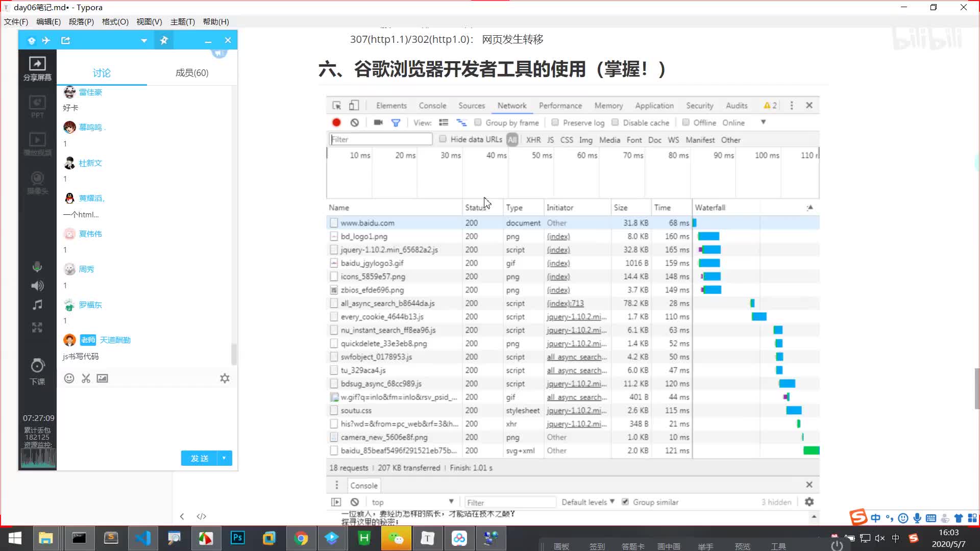This screenshot has height=551, width=980.
Task: Click the device toolbar toggle icon
Action: point(353,106)
